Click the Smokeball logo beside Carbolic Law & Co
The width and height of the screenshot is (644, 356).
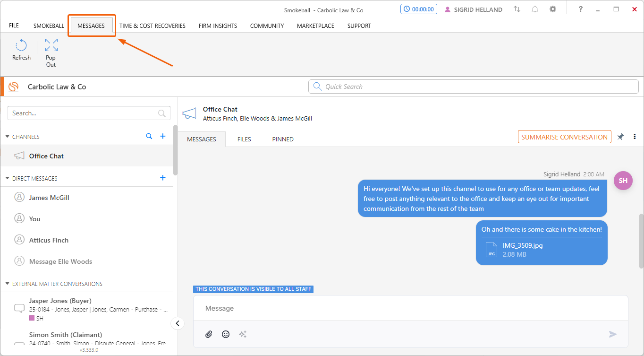coord(14,87)
